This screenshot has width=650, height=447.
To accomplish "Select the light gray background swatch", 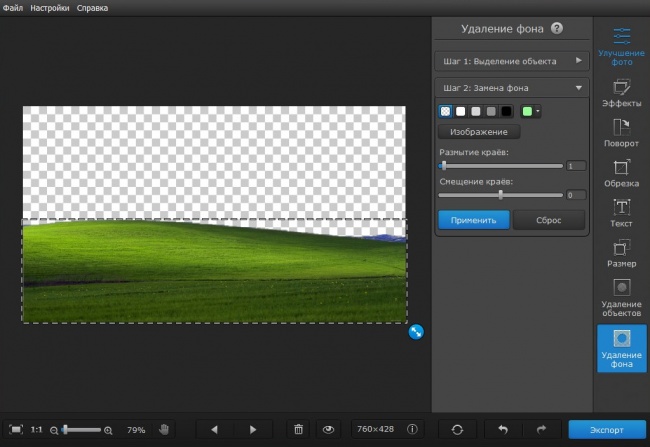I will coord(476,111).
